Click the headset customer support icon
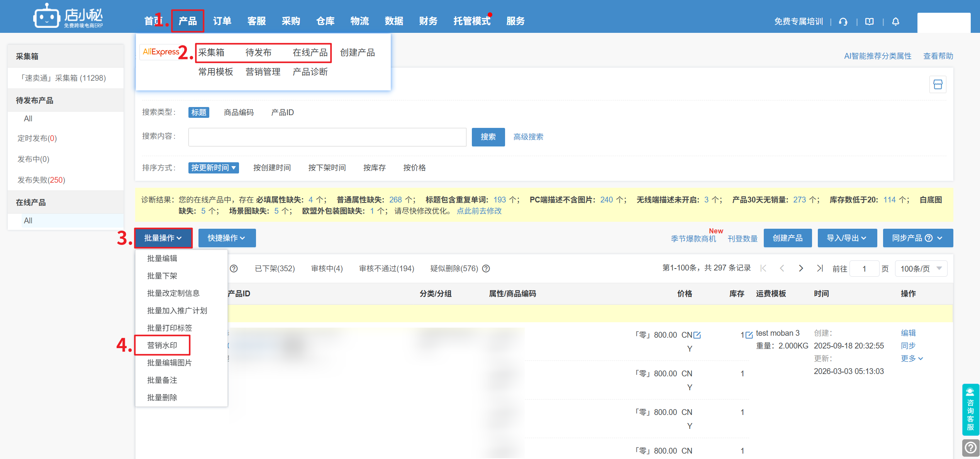The width and height of the screenshot is (980, 459). click(843, 22)
